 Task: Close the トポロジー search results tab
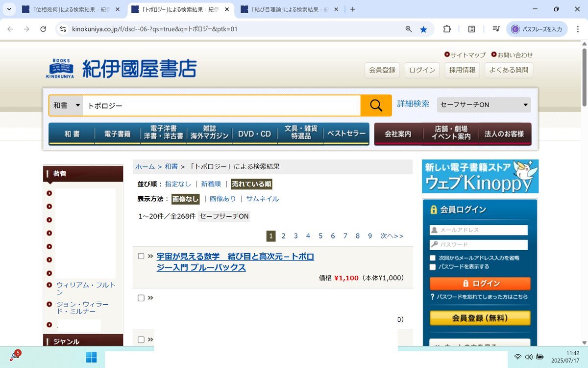(227, 9)
